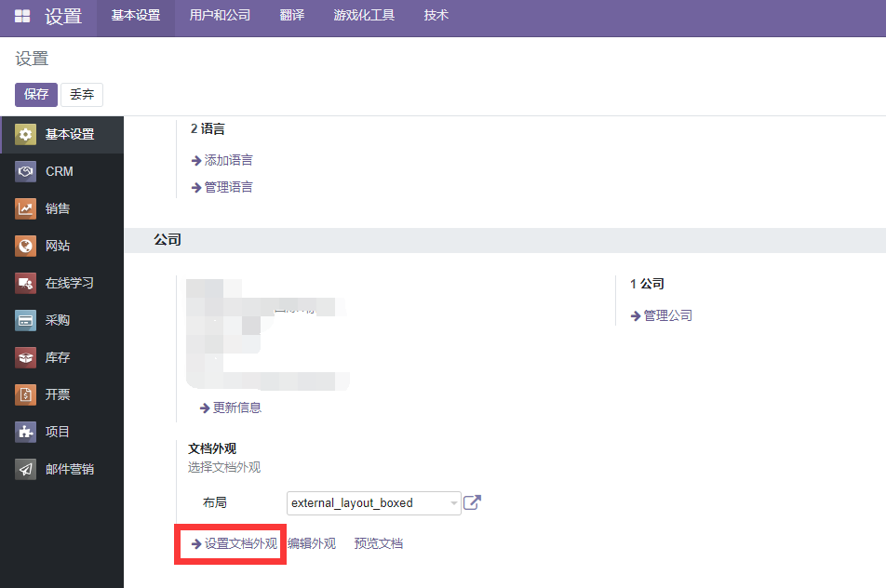The width and height of the screenshot is (886, 588).
Task: Select the 开票 invoicing icon
Action: (25, 394)
